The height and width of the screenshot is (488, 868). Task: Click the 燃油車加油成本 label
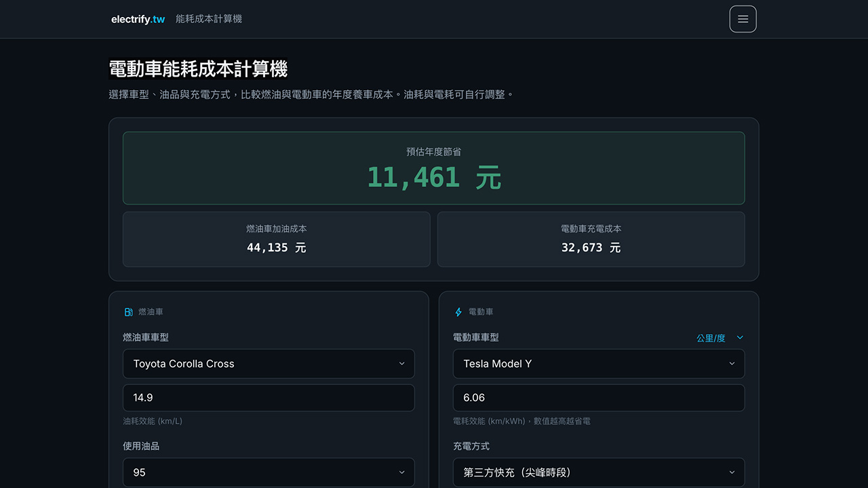pyautogui.click(x=277, y=229)
